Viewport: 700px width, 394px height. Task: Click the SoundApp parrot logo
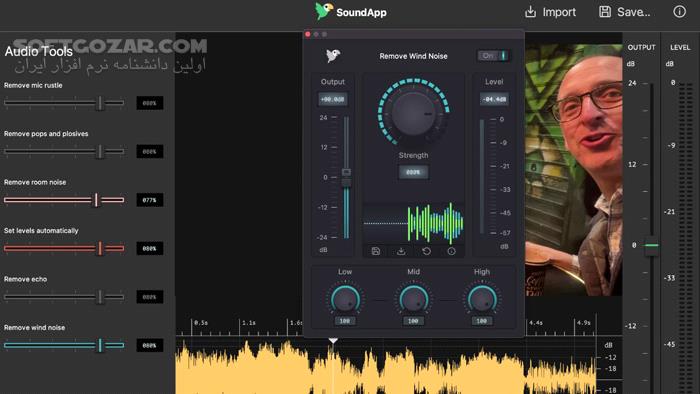click(324, 11)
